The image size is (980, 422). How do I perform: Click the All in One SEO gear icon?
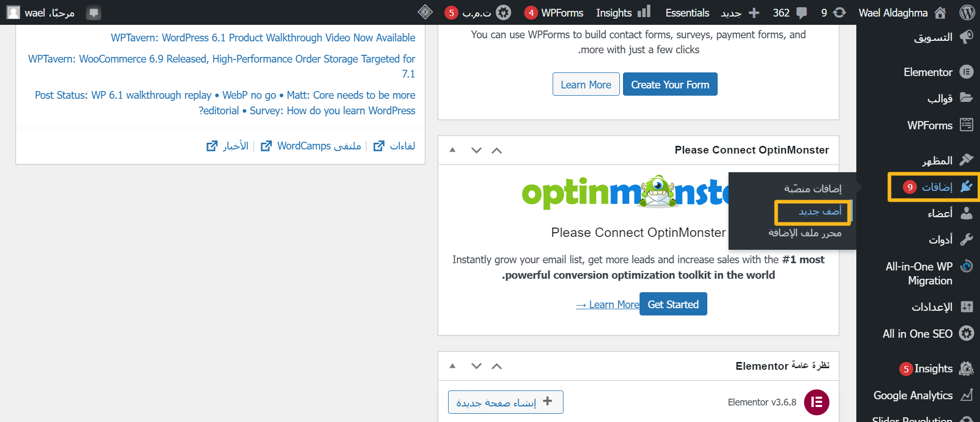[966, 334]
